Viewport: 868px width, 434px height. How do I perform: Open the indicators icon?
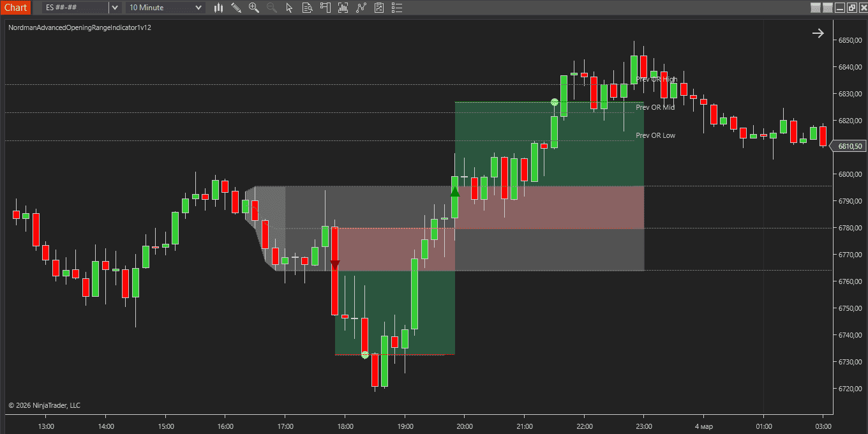click(361, 8)
